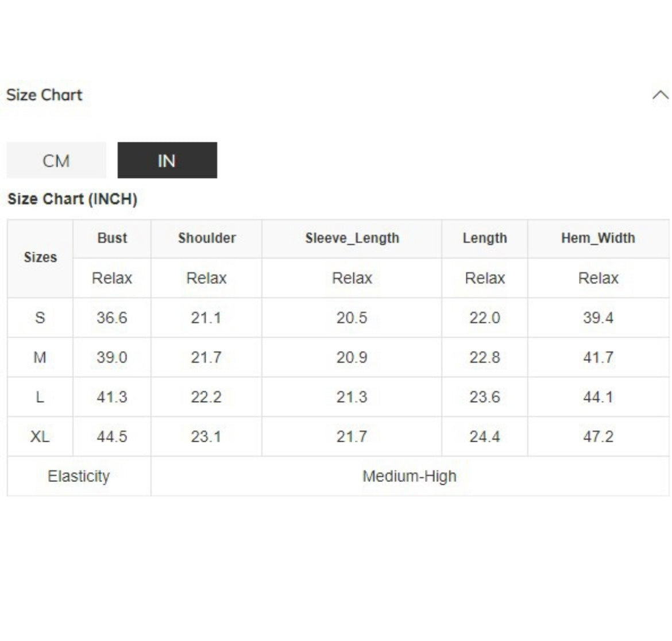Select the M size row label
Viewport: 672px width, 641px height.
[x=40, y=357]
